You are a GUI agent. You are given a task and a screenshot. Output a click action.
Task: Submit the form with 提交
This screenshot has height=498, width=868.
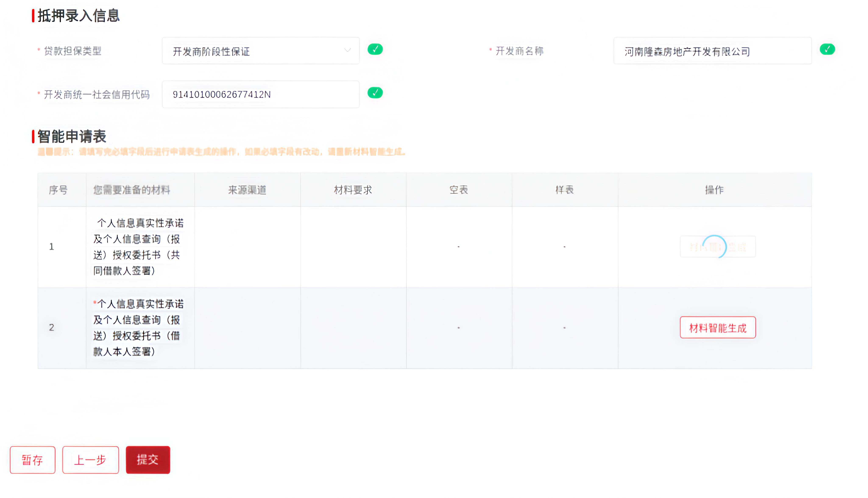(x=148, y=460)
